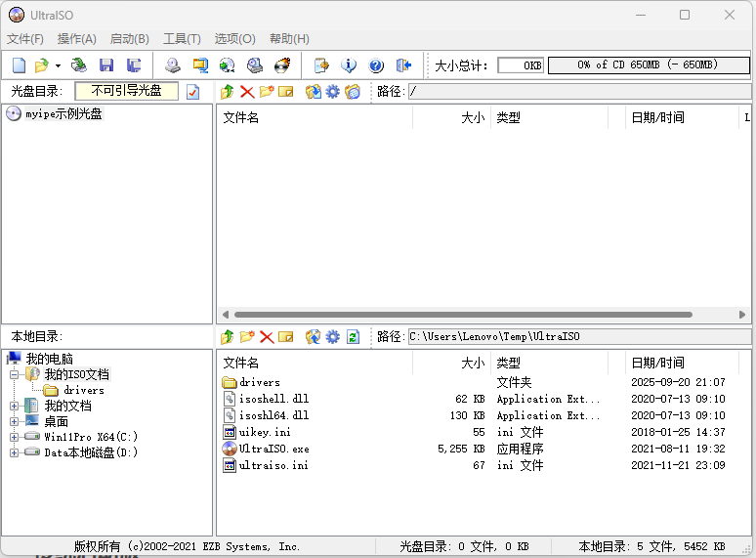756x558 pixels.
Task: Collapse the 我的ISO文档 tree node
Action: click(x=14, y=374)
